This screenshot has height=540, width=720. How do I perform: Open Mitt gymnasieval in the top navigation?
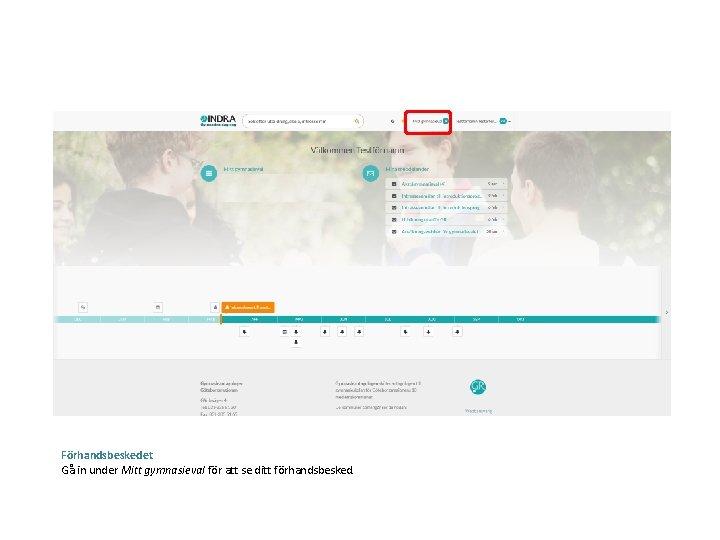pos(430,121)
